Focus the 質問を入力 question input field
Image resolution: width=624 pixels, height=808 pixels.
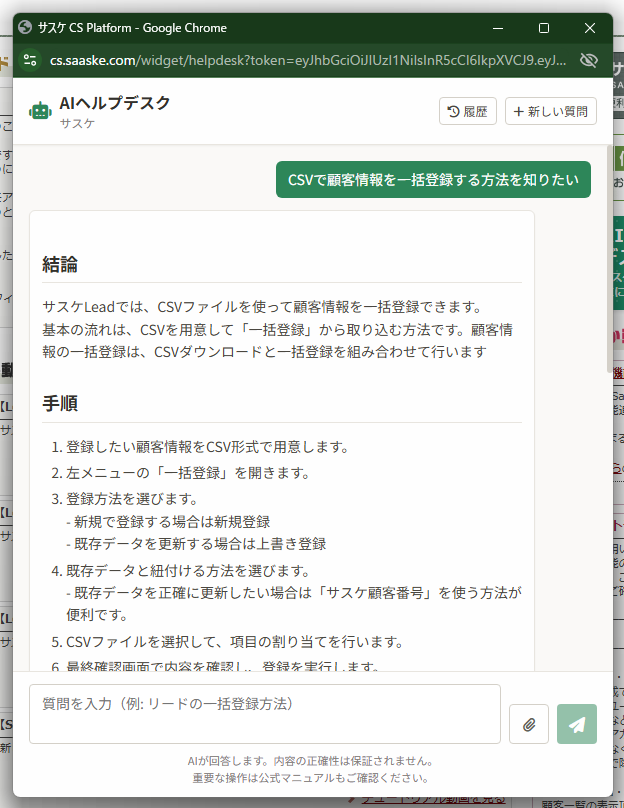265,714
